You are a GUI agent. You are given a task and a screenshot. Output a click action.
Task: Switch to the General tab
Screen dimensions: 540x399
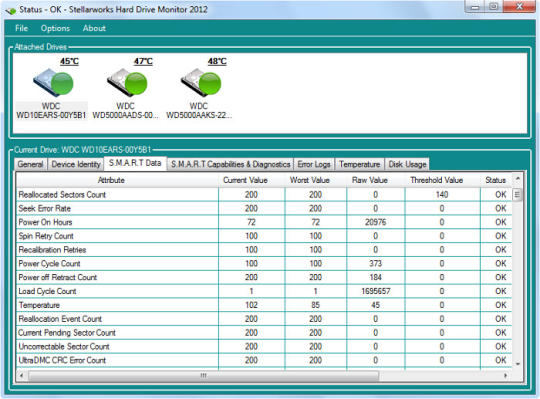(30, 164)
